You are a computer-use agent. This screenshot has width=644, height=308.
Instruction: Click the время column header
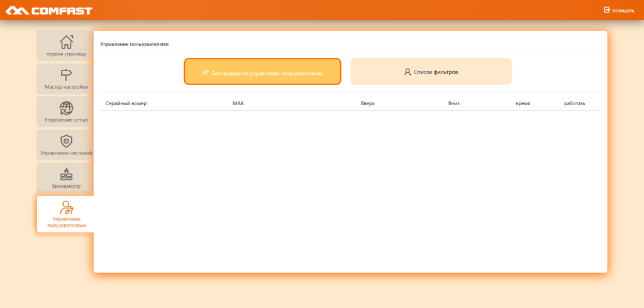point(523,103)
